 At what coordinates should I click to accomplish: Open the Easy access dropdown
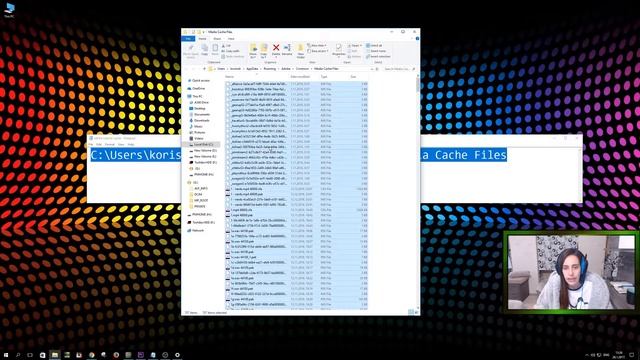(x=318, y=51)
